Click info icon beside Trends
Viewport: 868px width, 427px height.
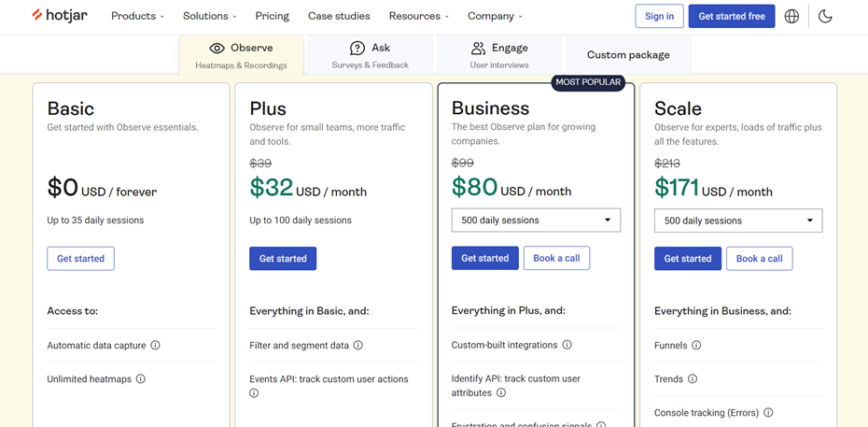point(693,378)
